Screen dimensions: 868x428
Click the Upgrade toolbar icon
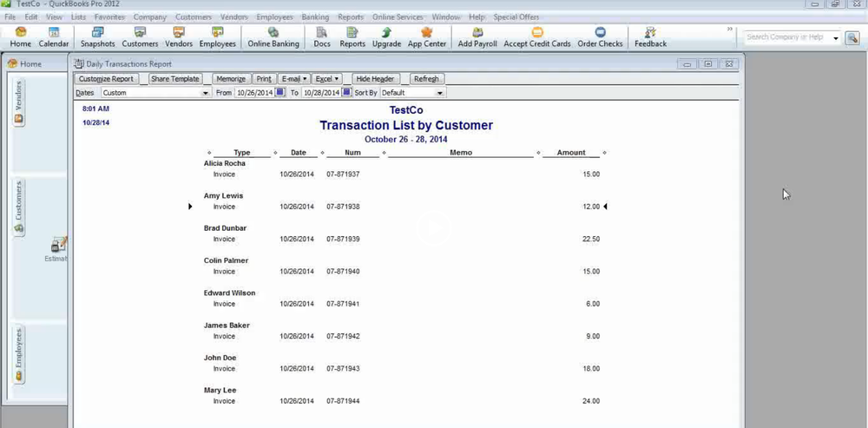tap(386, 37)
